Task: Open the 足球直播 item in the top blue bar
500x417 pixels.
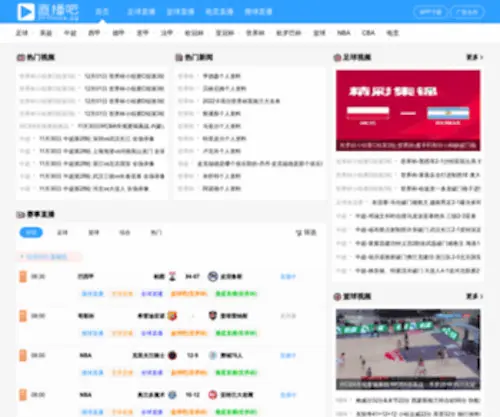Action: tap(141, 12)
